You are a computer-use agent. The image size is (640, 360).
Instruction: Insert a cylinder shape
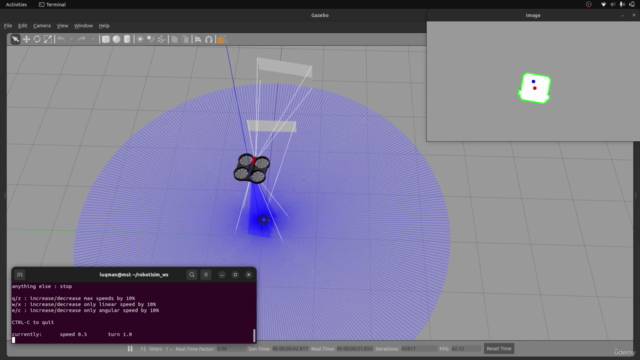pyautogui.click(x=127, y=39)
